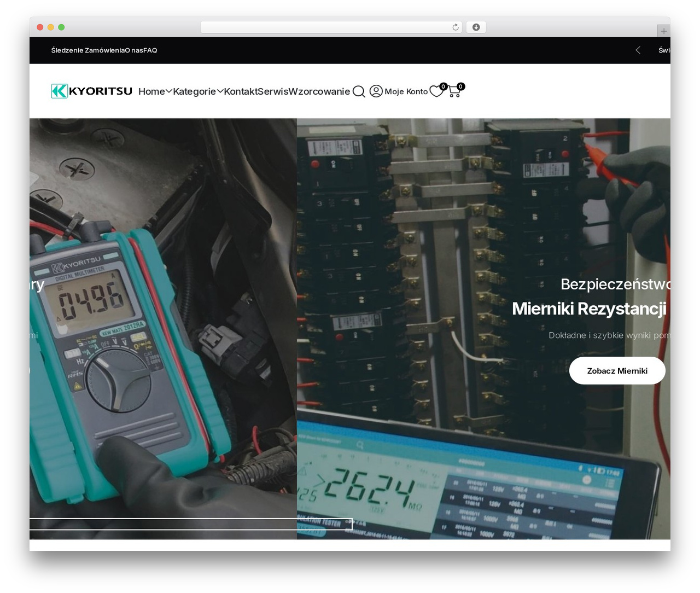
Task: Open the Śledzenie Zamówienia link
Action: (x=87, y=50)
